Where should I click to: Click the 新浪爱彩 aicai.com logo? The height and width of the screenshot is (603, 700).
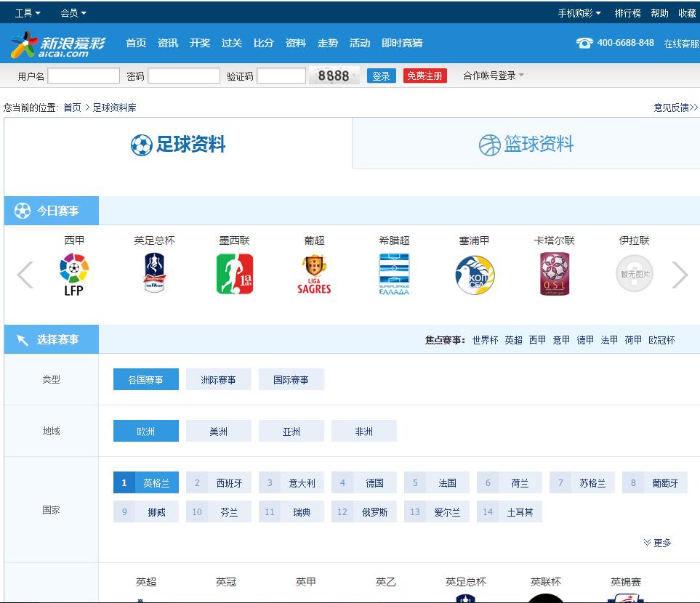click(x=58, y=44)
